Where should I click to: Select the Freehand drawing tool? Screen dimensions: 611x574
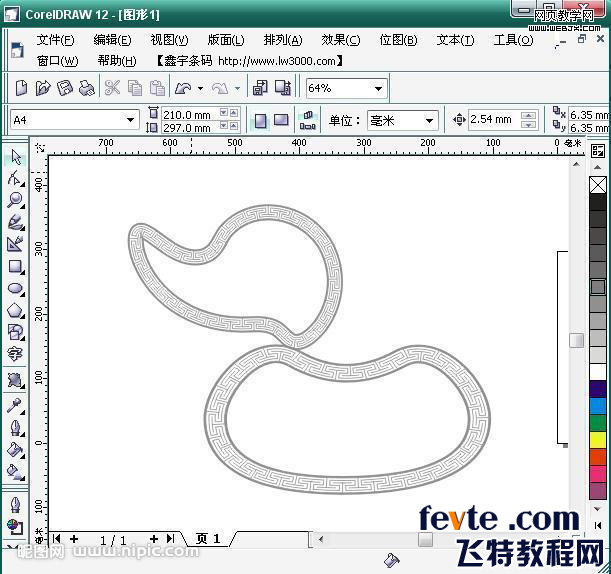[x=16, y=222]
